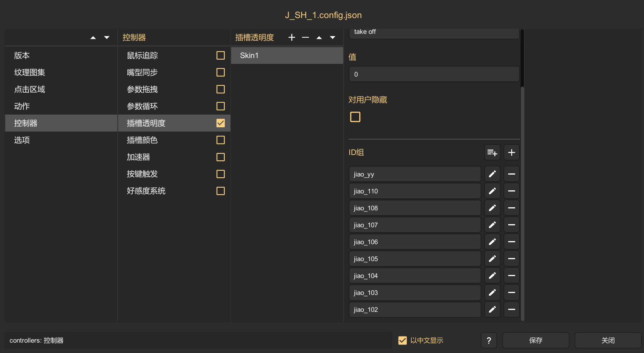Enable the 加速器 controller checkbox
The width and height of the screenshot is (644, 353).
(221, 157)
